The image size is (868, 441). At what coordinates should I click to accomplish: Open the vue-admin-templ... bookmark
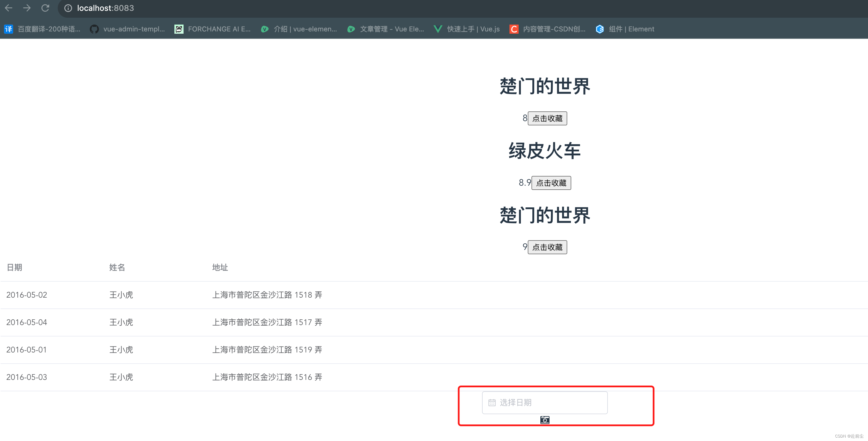128,29
